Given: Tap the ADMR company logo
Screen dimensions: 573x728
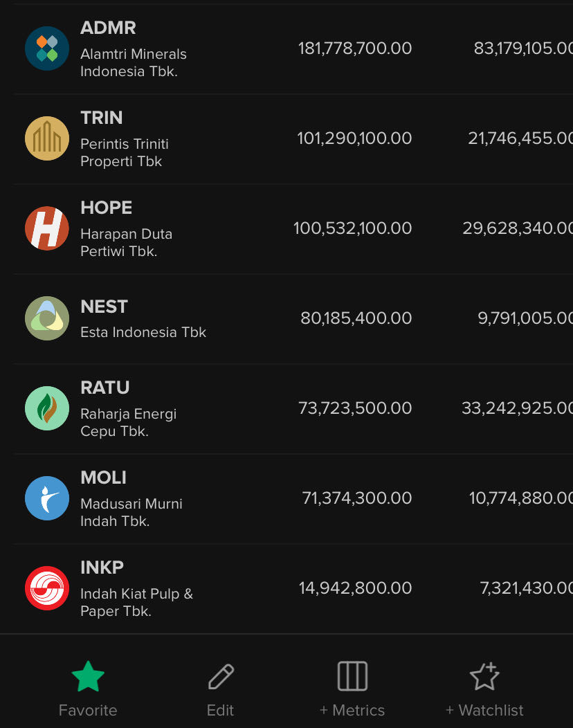Looking at the screenshot, I should point(47,48).
